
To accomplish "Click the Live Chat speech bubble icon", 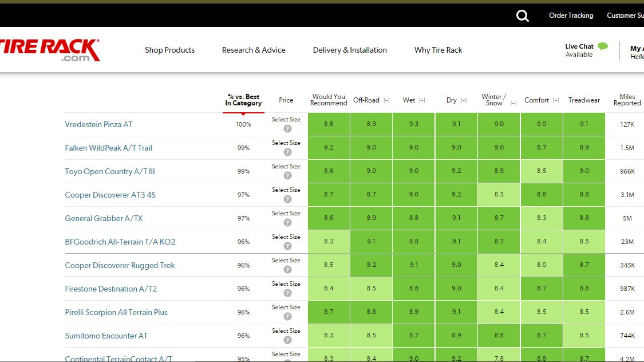I will [x=603, y=46].
